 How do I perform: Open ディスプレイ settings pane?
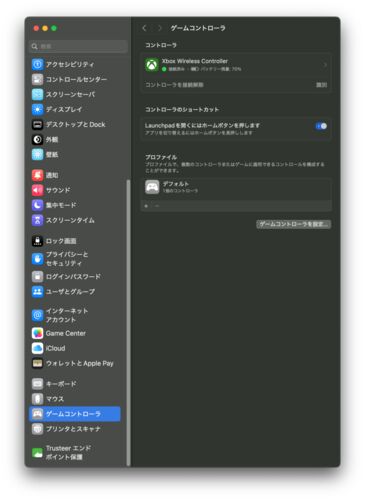(x=57, y=109)
